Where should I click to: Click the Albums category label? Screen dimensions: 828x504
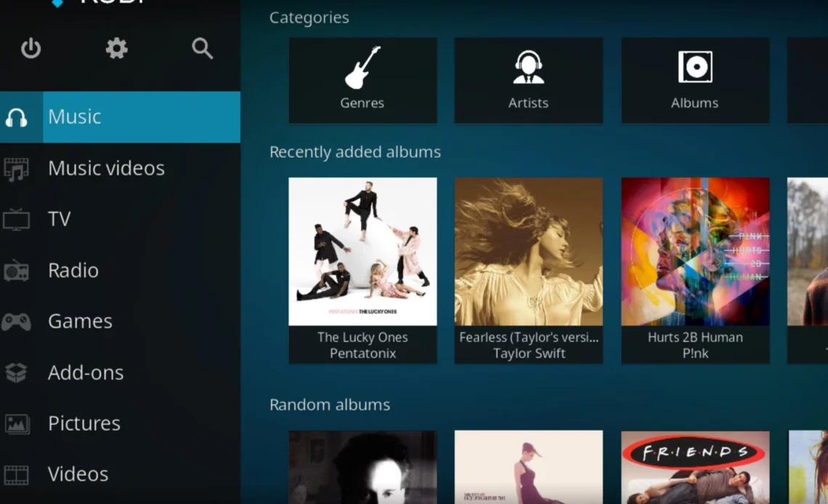point(695,103)
